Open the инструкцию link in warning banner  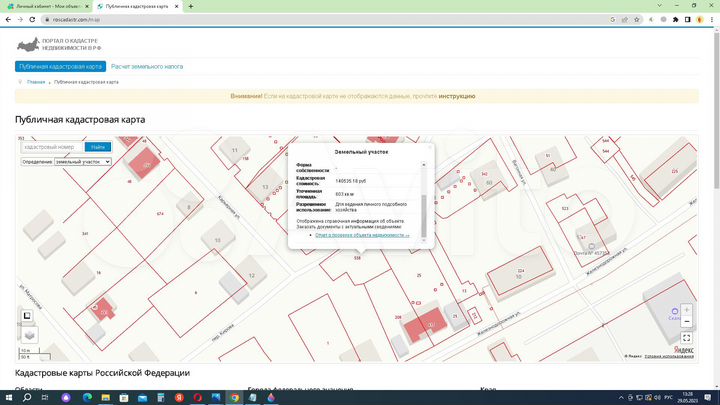pos(455,96)
